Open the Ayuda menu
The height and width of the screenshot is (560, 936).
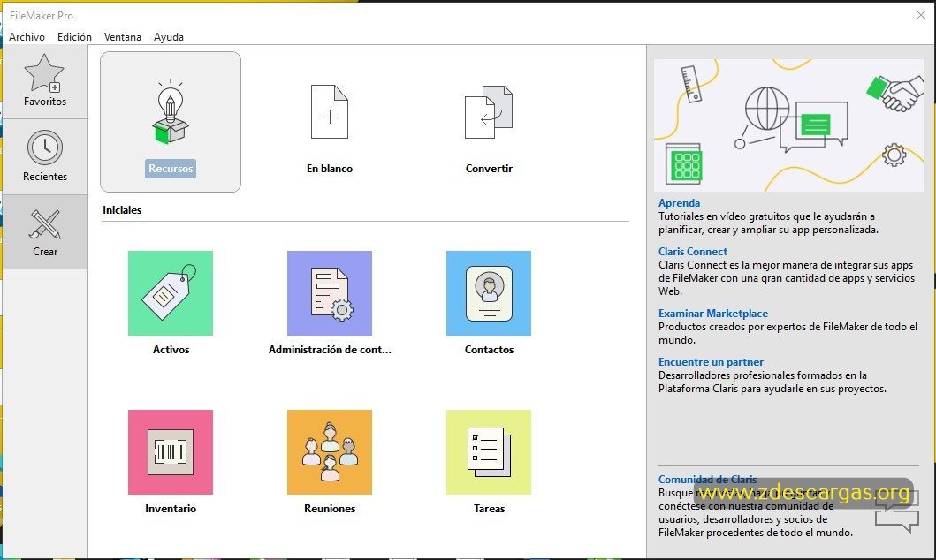(x=168, y=37)
